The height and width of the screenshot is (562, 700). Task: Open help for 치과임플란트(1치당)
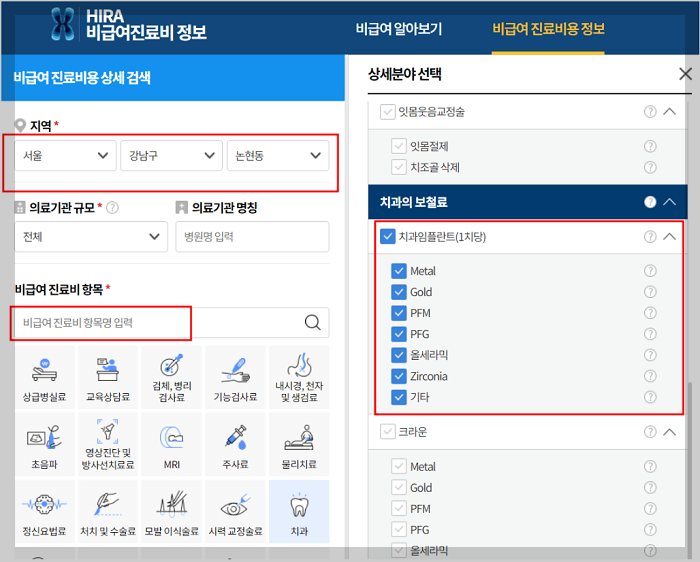(650, 237)
